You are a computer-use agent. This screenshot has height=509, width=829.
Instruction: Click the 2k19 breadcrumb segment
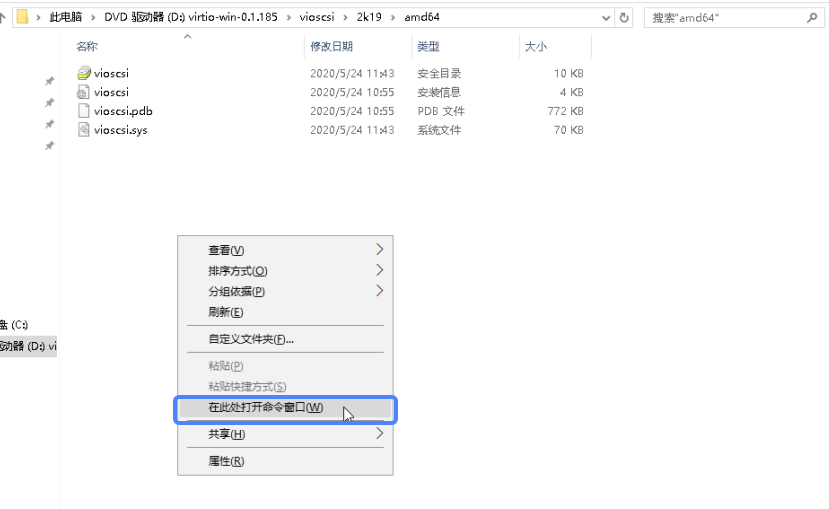click(369, 17)
